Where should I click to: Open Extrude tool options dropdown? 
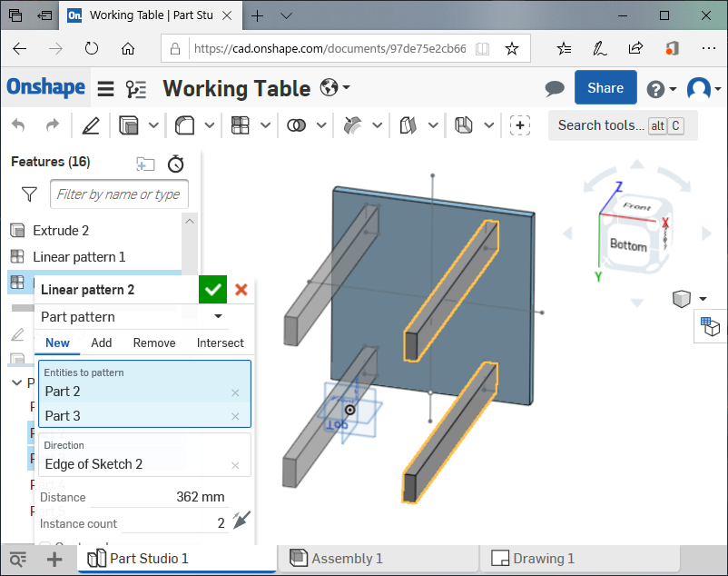[153, 125]
